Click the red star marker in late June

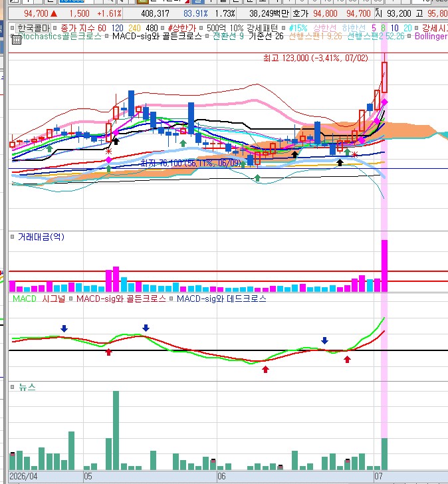click(x=355, y=155)
